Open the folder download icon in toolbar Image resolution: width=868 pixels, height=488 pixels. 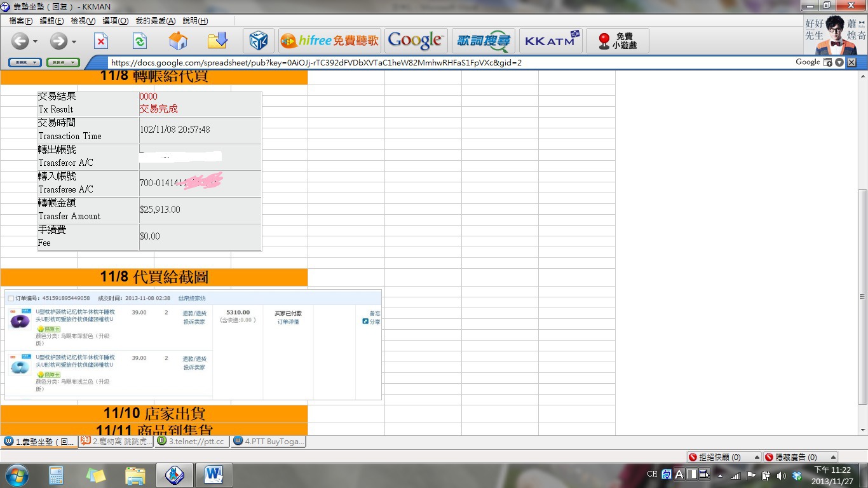pyautogui.click(x=217, y=41)
